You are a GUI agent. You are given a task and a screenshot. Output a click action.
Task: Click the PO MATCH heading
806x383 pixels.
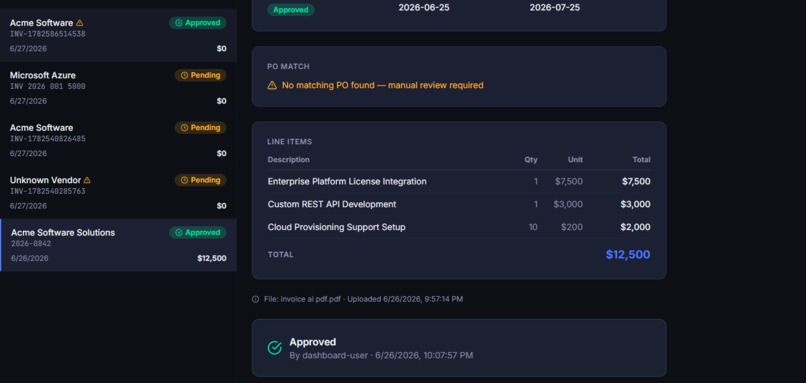click(288, 67)
